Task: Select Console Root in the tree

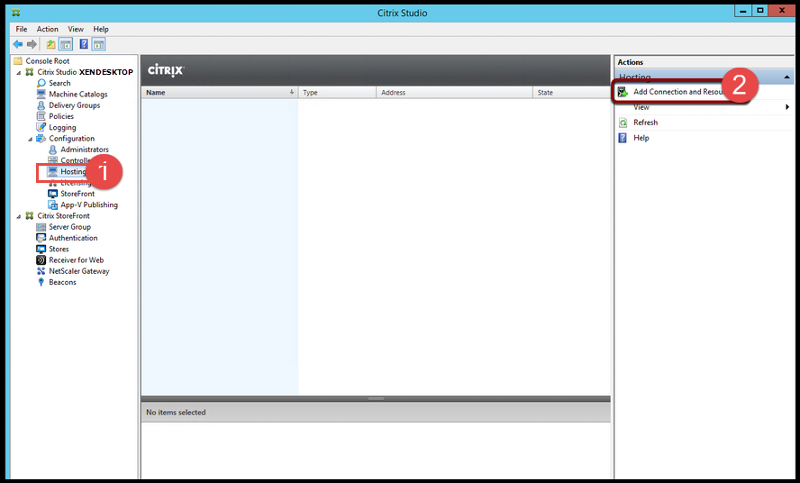Action: [47, 61]
